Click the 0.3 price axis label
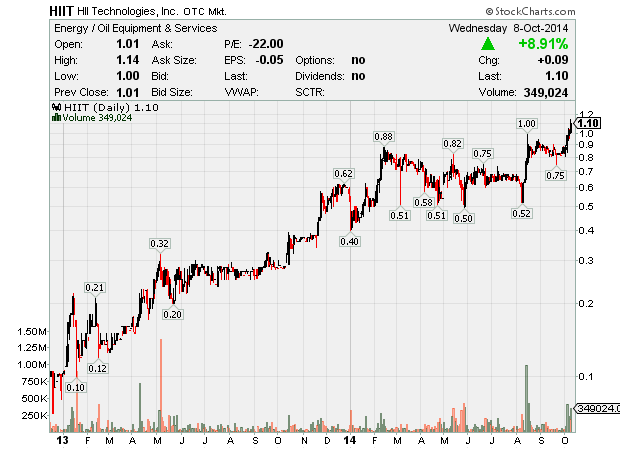 click(x=586, y=260)
